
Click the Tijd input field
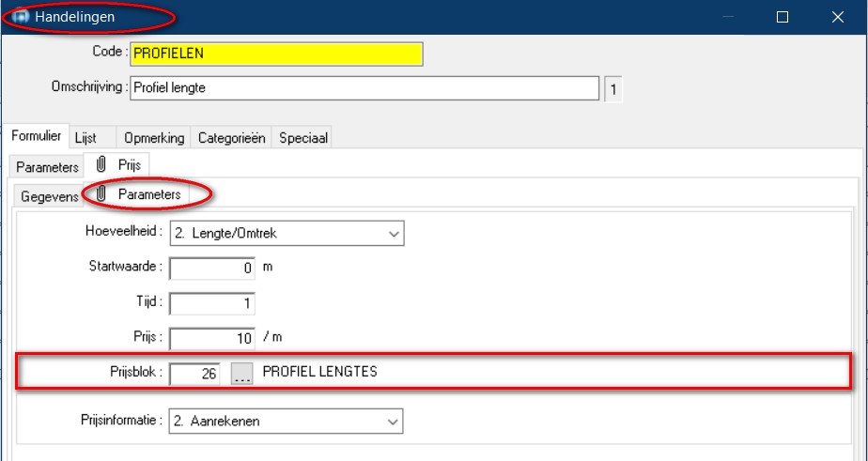(x=212, y=304)
